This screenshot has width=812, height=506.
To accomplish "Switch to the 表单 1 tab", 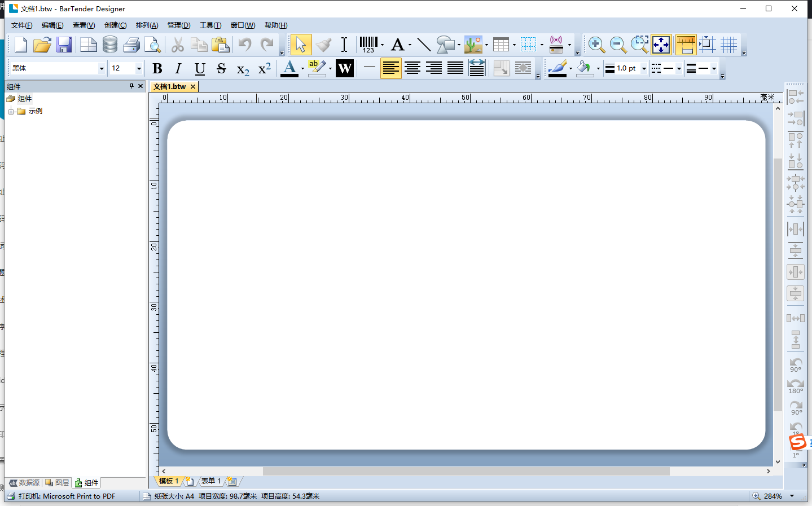I will pyautogui.click(x=211, y=481).
